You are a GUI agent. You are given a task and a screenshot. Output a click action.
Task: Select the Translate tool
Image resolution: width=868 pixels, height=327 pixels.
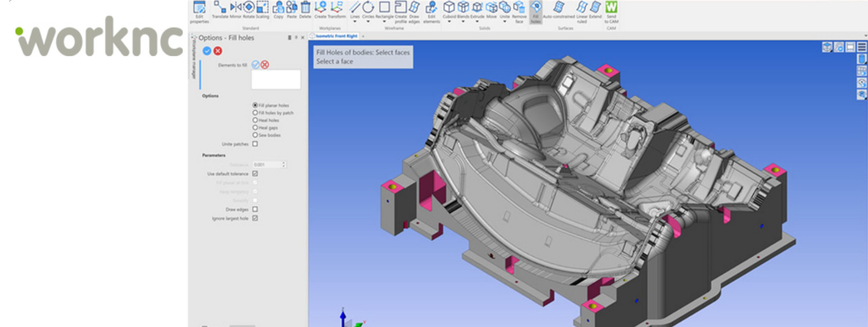point(220,10)
